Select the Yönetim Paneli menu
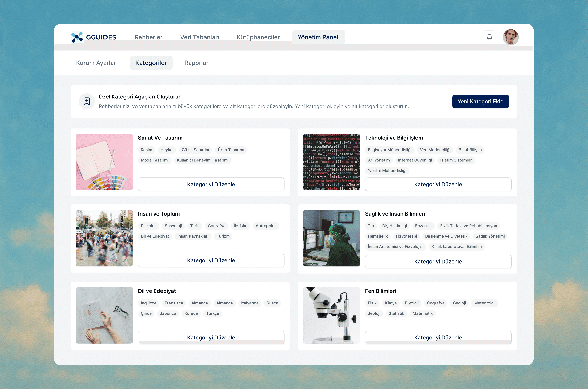Image resolution: width=588 pixels, height=389 pixels. click(x=318, y=37)
